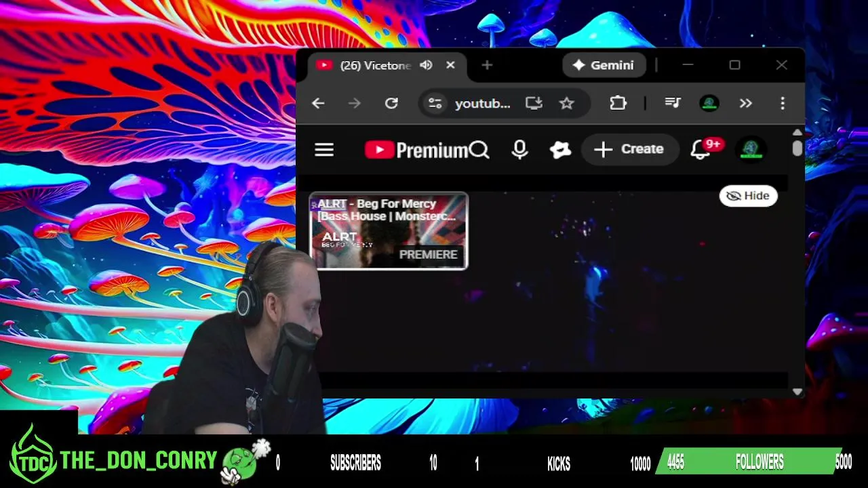
Task: View site information icon in address bar
Action: (x=435, y=103)
